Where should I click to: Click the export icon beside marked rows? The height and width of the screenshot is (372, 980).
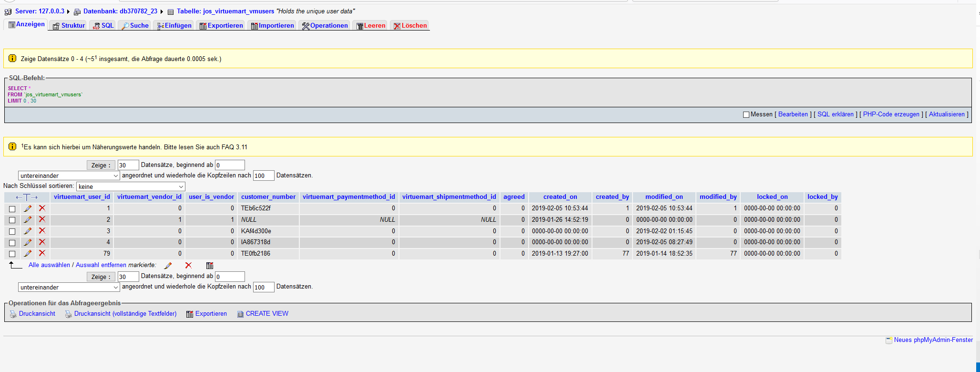pyautogui.click(x=210, y=266)
